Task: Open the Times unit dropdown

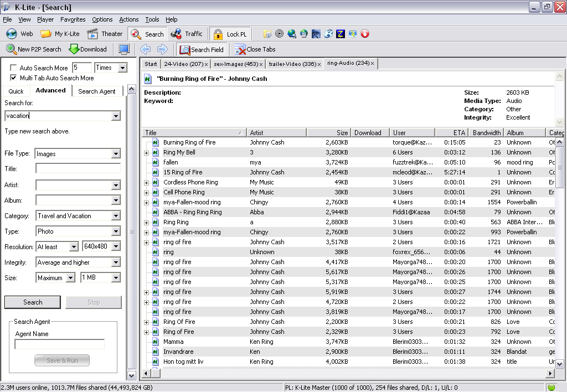Action: pyautogui.click(x=122, y=68)
